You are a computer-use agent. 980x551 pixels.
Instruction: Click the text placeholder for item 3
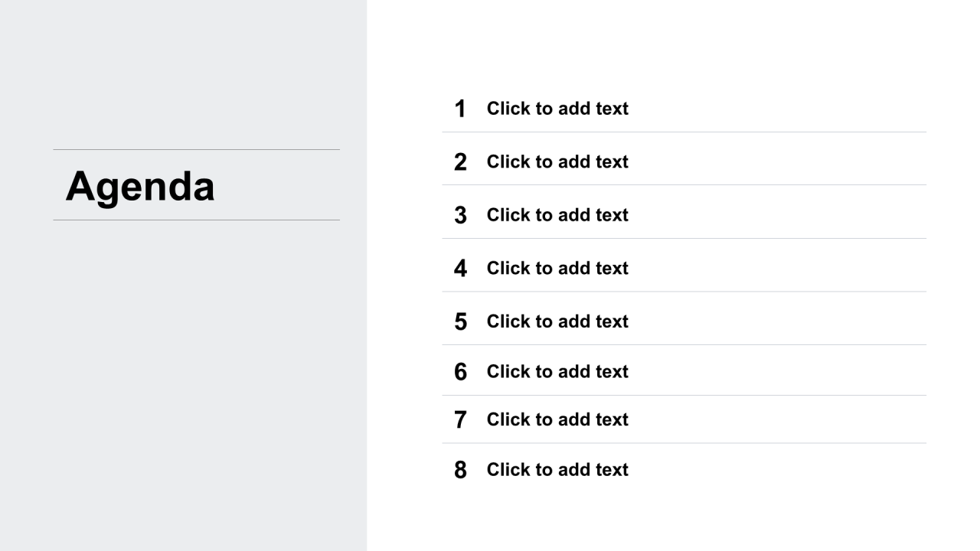pyautogui.click(x=557, y=215)
